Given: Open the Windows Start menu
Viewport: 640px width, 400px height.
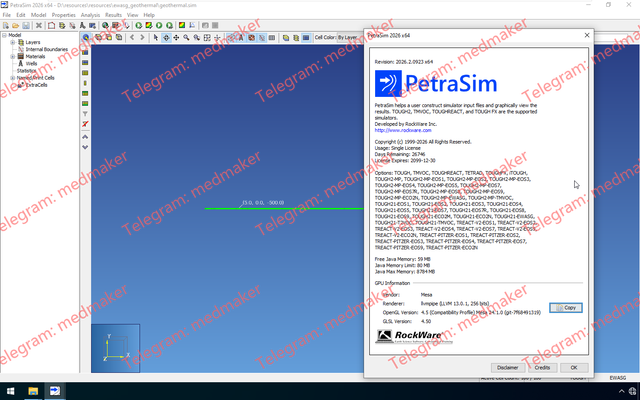Looking at the screenshot, I should pyautogui.click(x=11, y=391).
